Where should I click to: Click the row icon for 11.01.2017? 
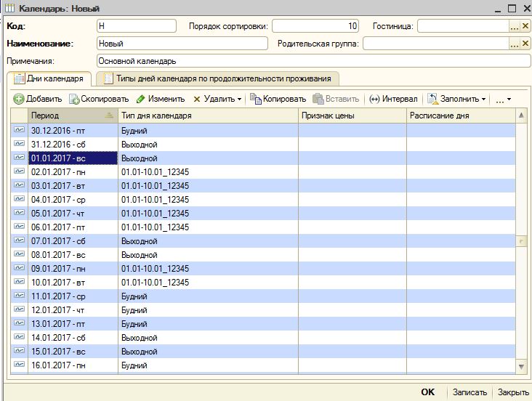[20, 296]
